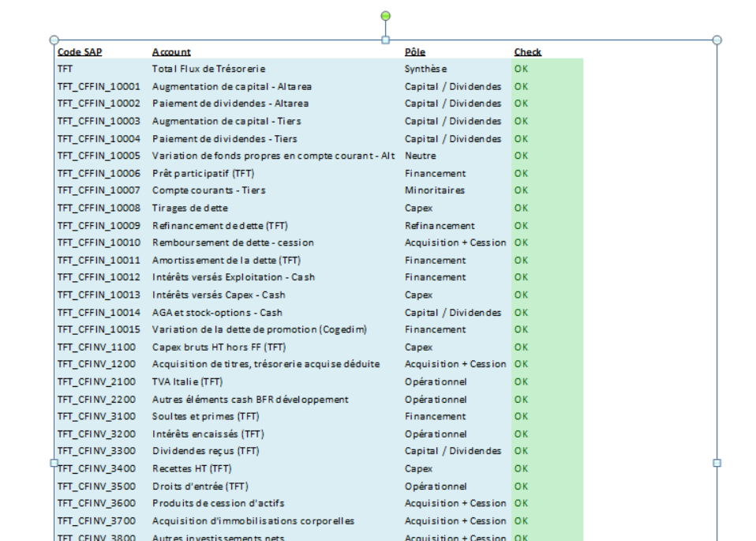
Task: Click the Minoritaires pôle cell
Action: (435, 190)
